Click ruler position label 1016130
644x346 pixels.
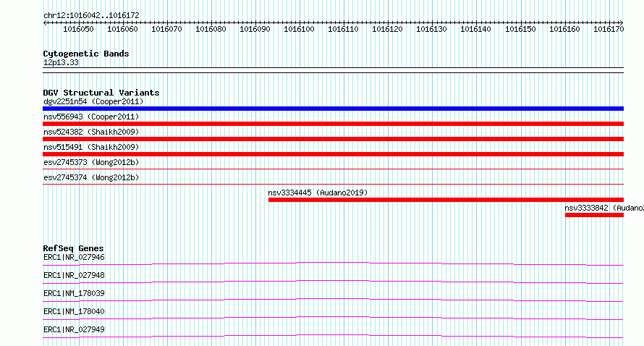click(431, 29)
